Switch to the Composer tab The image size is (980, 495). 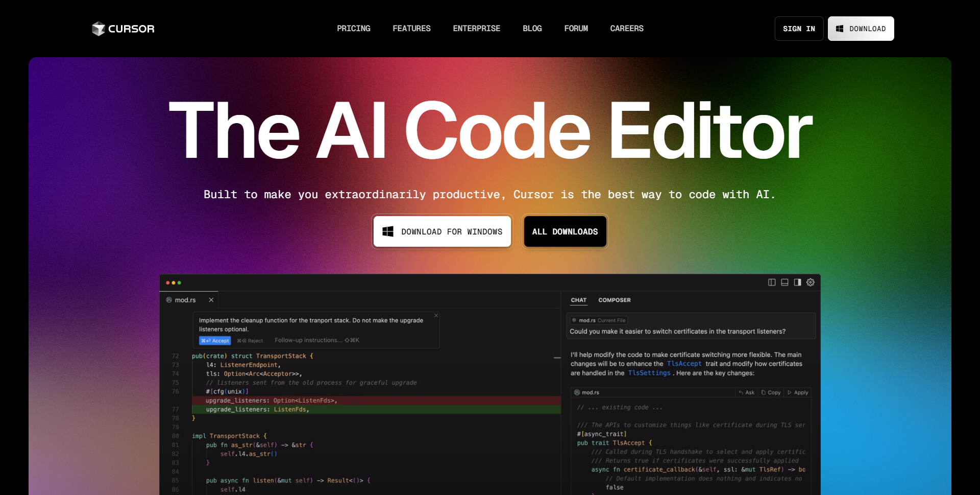[615, 300]
